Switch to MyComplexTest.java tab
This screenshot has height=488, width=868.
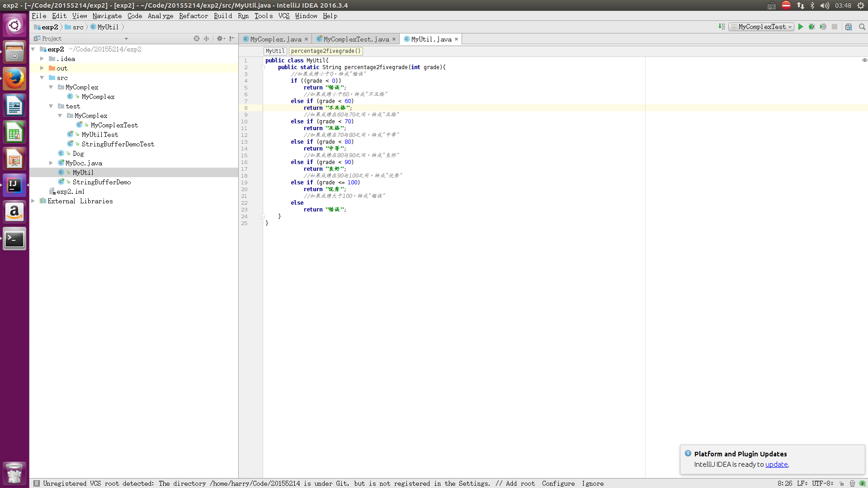pos(356,39)
